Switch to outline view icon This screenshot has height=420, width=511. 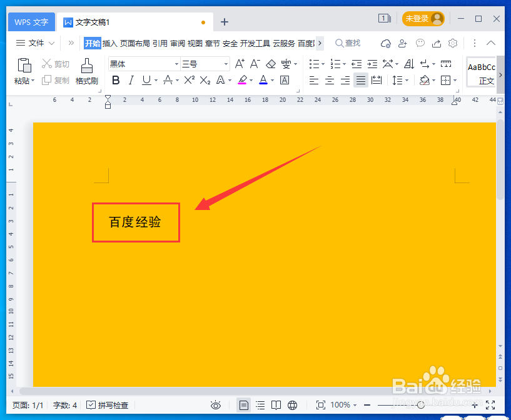pyautogui.click(x=260, y=405)
